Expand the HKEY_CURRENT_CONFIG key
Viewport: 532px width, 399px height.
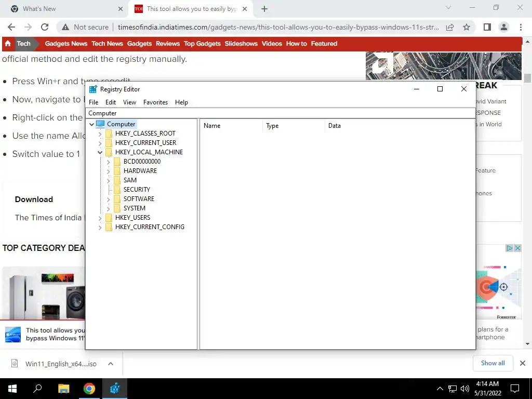click(x=100, y=228)
